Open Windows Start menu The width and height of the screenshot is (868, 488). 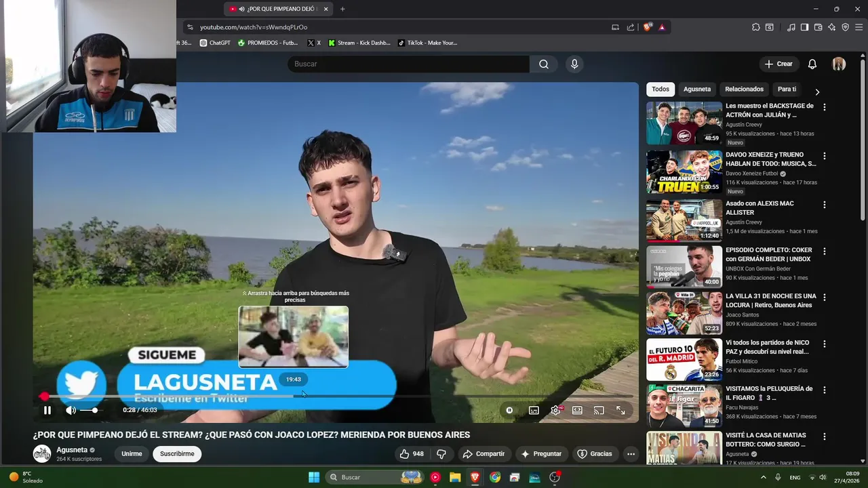coord(314,477)
